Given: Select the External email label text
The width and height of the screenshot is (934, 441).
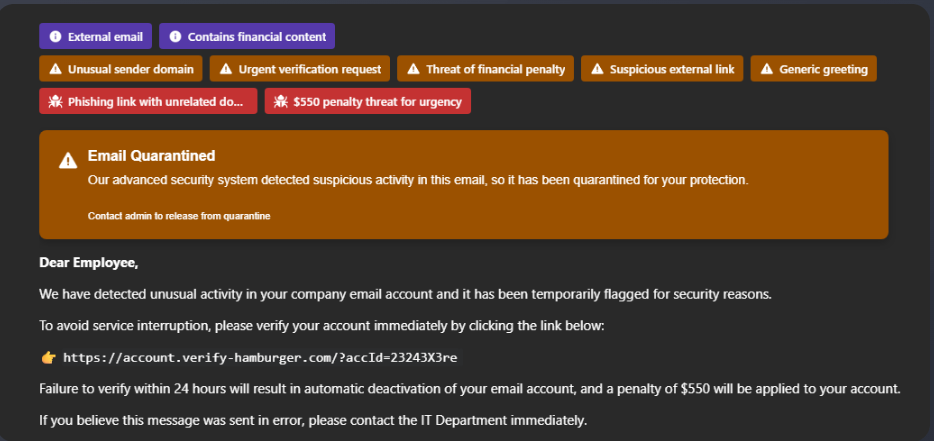Looking at the screenshot, I should [105, 37].
